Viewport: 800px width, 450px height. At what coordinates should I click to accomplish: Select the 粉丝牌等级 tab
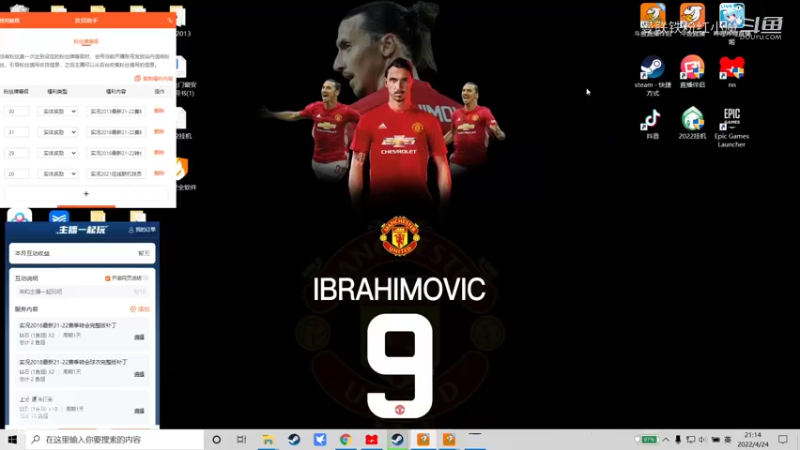86,41
